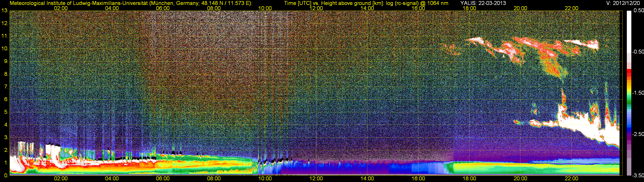Click the '08:00' label on the top time axis
This screenshot has width=644, height=182.
click(214, 8)
